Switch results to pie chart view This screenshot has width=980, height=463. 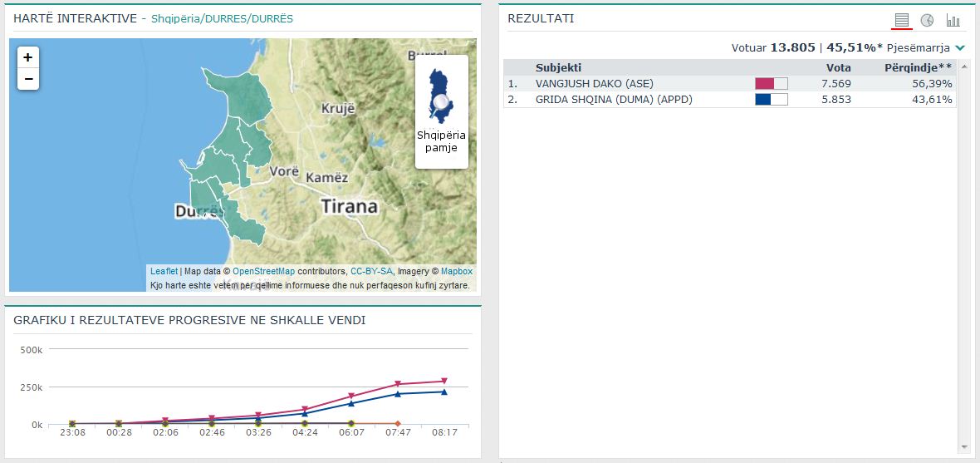point(927,20)
